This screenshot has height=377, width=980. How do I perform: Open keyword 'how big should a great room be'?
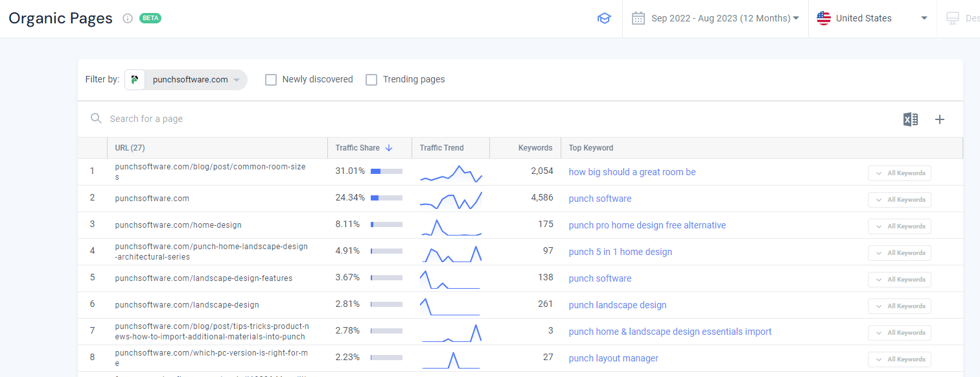click(x=632, y=172)
